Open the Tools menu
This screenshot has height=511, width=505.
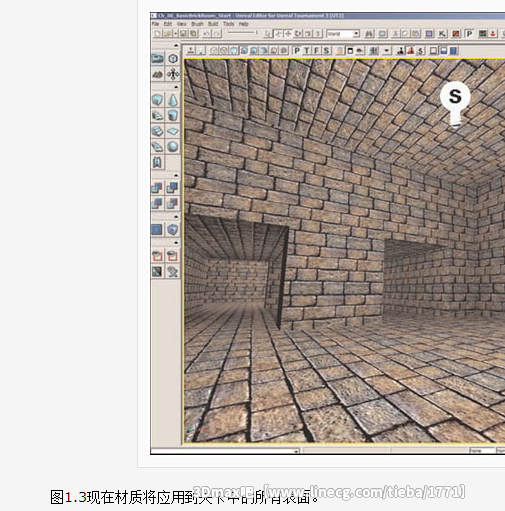click(x=229, y=24)
